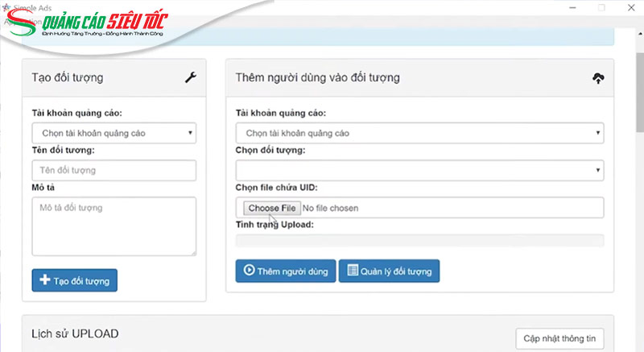Click the list icon on Quản lý đối tượng

352,271
